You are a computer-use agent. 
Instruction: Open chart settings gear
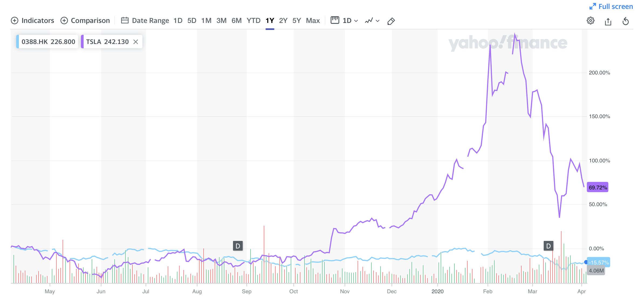click(590, 21)
